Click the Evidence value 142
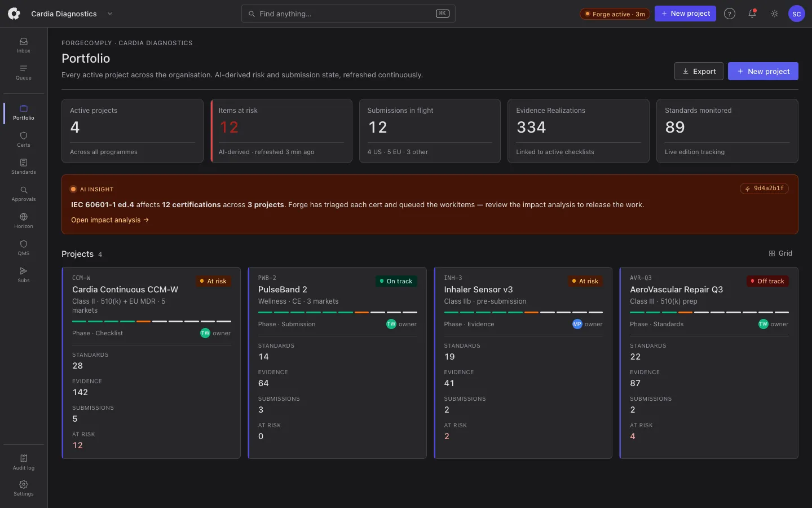812x508 pixels. pyautogui.click(x=80, y=392)
